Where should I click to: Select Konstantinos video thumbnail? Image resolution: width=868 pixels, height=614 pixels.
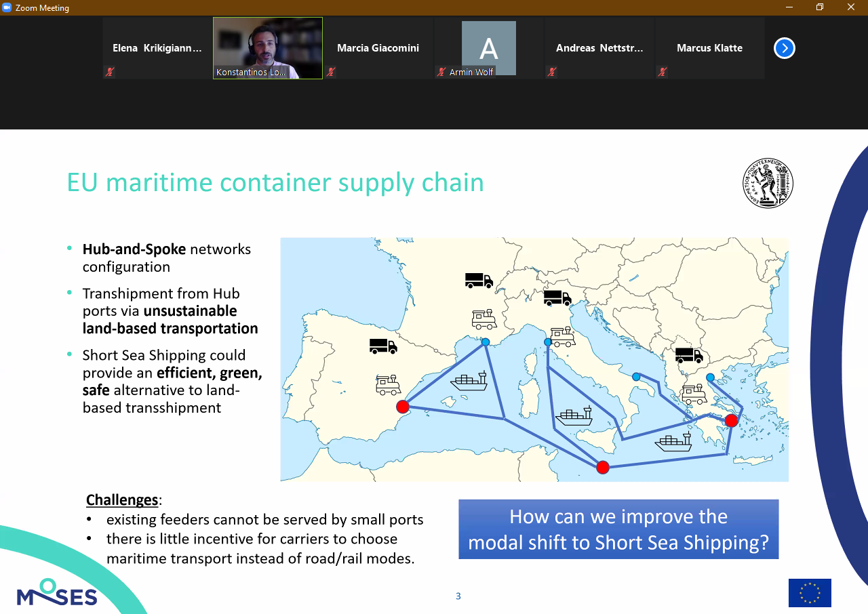pyautogui.click(x=268, y=48)
